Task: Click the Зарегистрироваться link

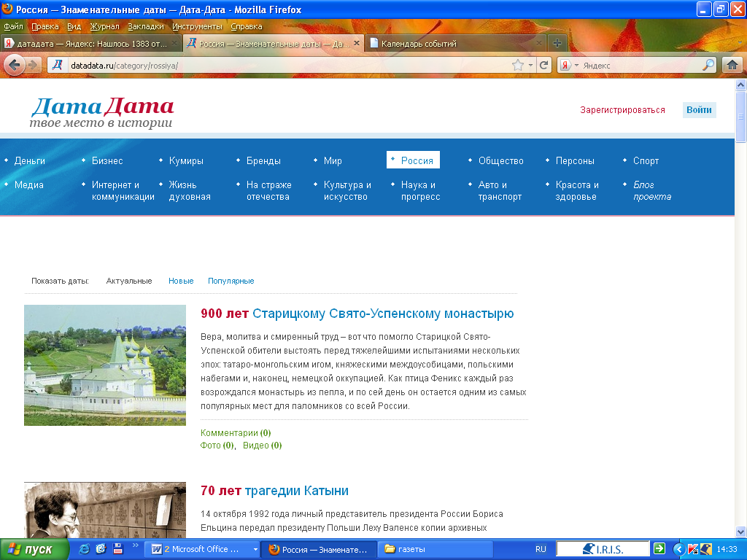Action: click(x=622, y=109)
